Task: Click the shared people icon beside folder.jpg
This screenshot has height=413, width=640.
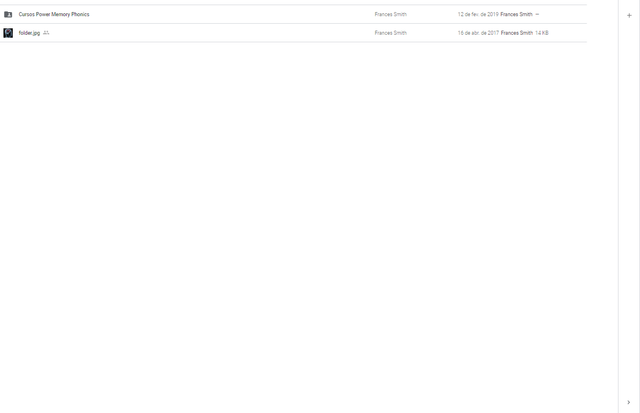Action: (46, 33)
